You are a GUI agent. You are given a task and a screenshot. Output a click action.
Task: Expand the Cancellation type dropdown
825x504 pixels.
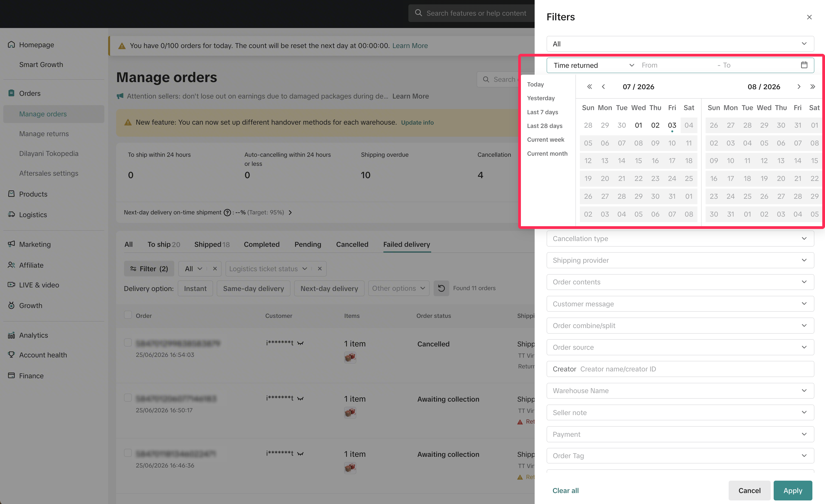tap(680, 239)
